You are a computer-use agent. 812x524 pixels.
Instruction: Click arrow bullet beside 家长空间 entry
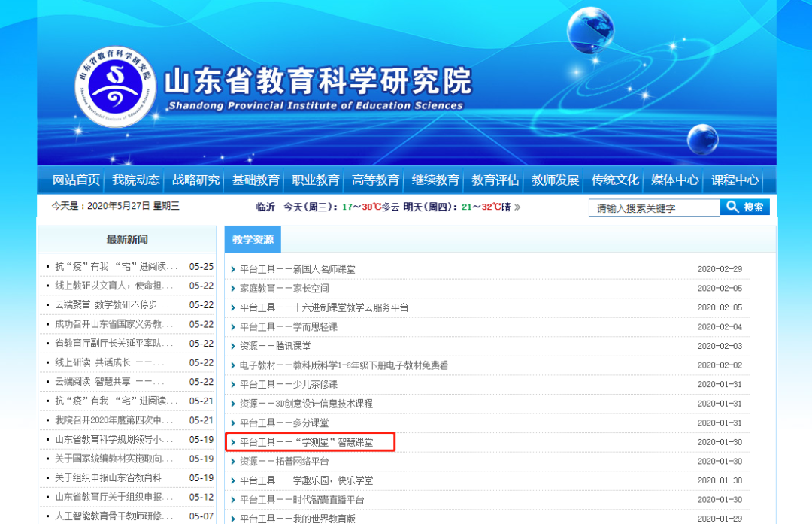(x=234, y=289)
